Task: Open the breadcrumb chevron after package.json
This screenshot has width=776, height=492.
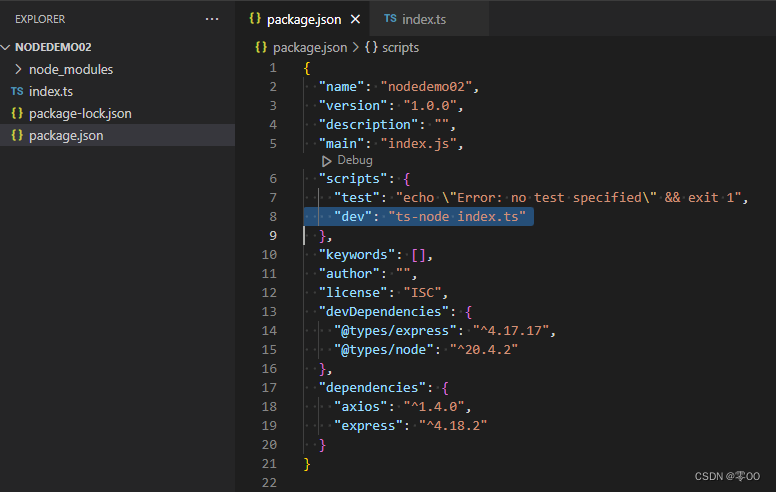Action: [x=356, y=48]
